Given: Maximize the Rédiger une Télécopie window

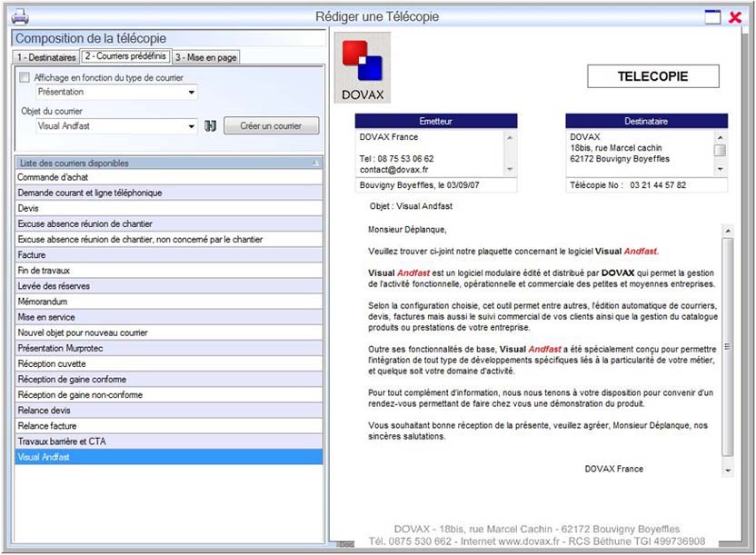Looking at the screenshot, I should click(712, 17).
